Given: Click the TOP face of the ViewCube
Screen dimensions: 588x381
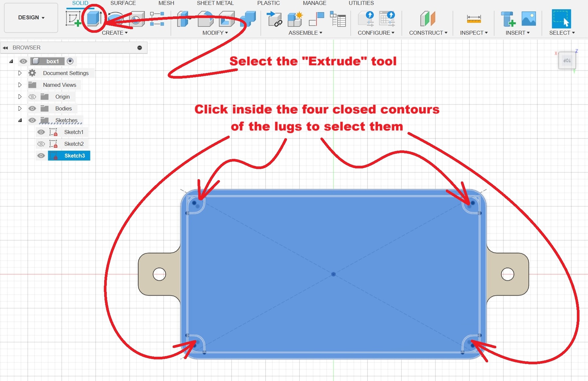Looking at the screenshot, I should click(x=567, y=61).
